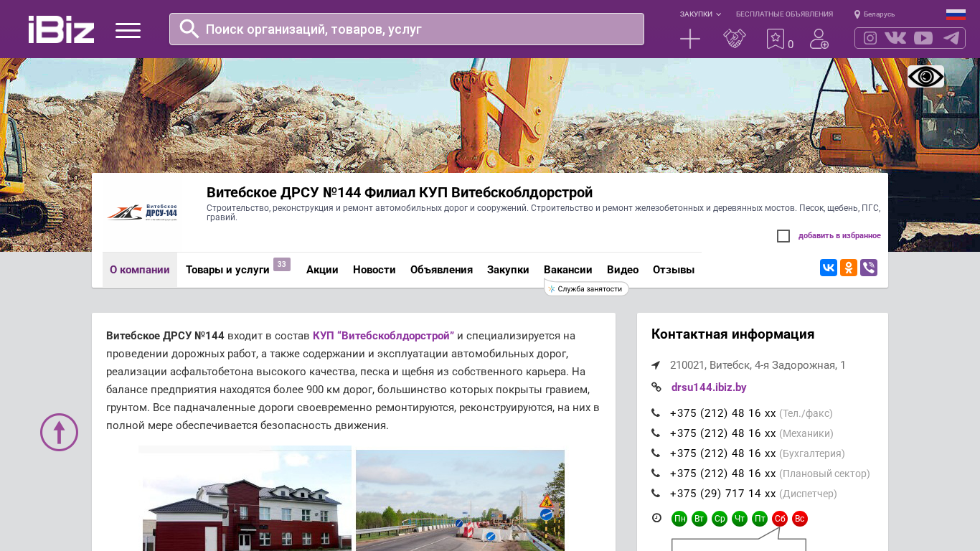The image size is (980, 551).
Task: Click the scroll-to-top arrow button
Action: [x=59, y=432]
